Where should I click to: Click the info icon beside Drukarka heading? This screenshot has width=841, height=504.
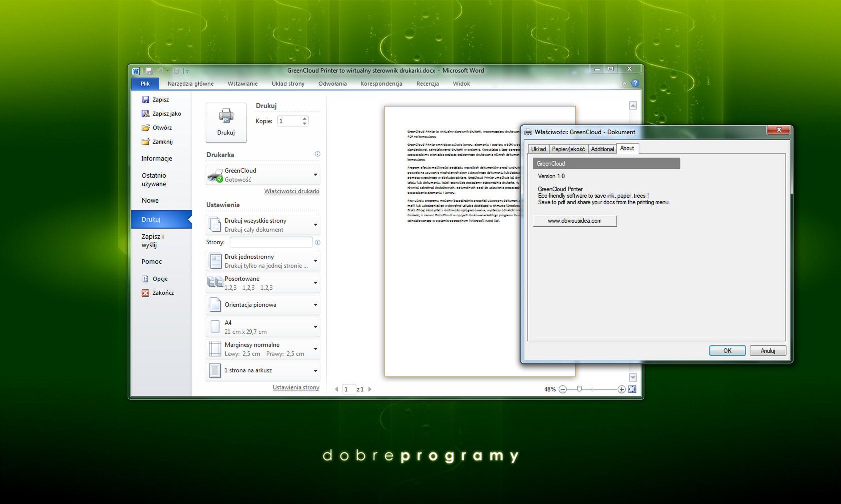click(317, 154)
